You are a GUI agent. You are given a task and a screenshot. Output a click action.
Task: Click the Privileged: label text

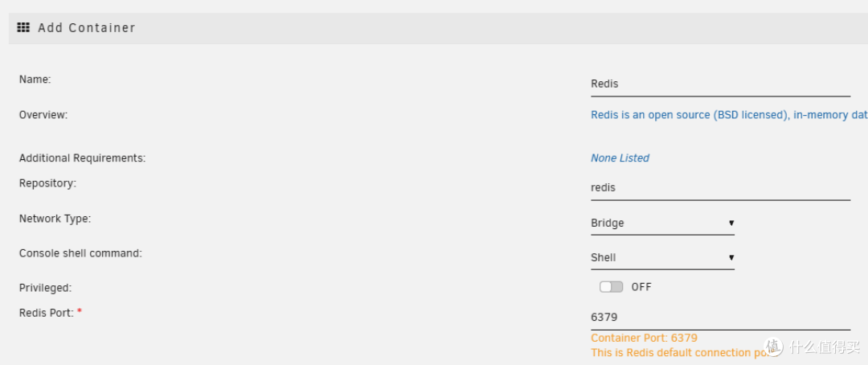tap(45, 287)
